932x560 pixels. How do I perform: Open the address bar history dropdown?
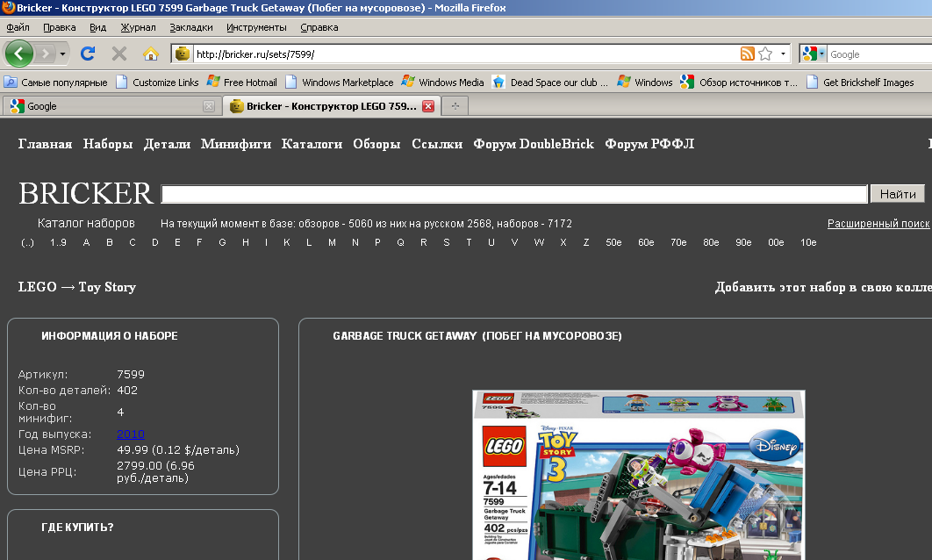[783, 54]
